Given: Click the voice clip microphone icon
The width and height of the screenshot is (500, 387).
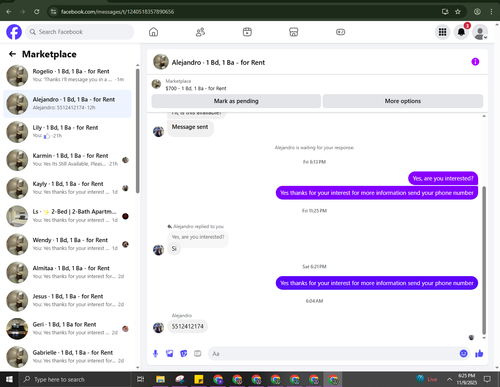Looking at the screenshot, I should (155, 353).
